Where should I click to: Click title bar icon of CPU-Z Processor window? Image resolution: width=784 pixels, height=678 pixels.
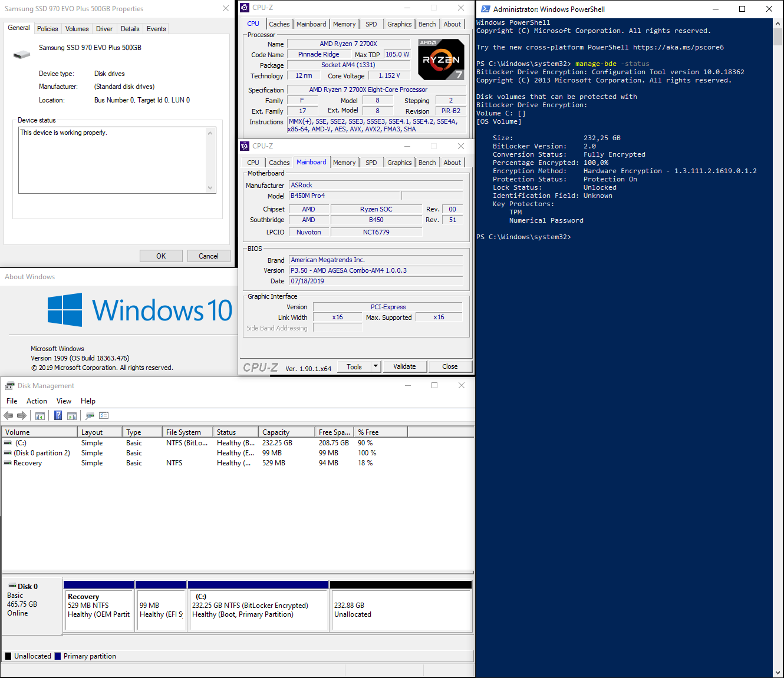(245, 8)
